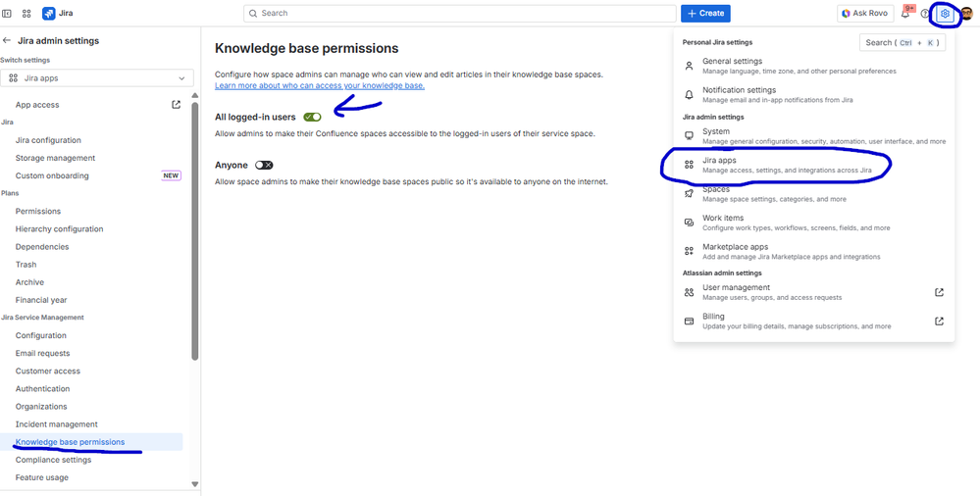
Task: Enable the Anyone toggle
Action: [x=264, y=165]
